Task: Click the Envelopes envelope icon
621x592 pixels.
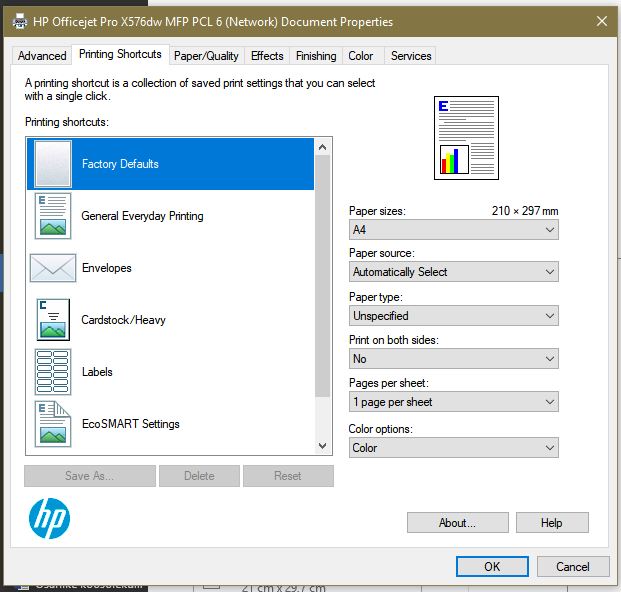Action: [x=53, y=268]
